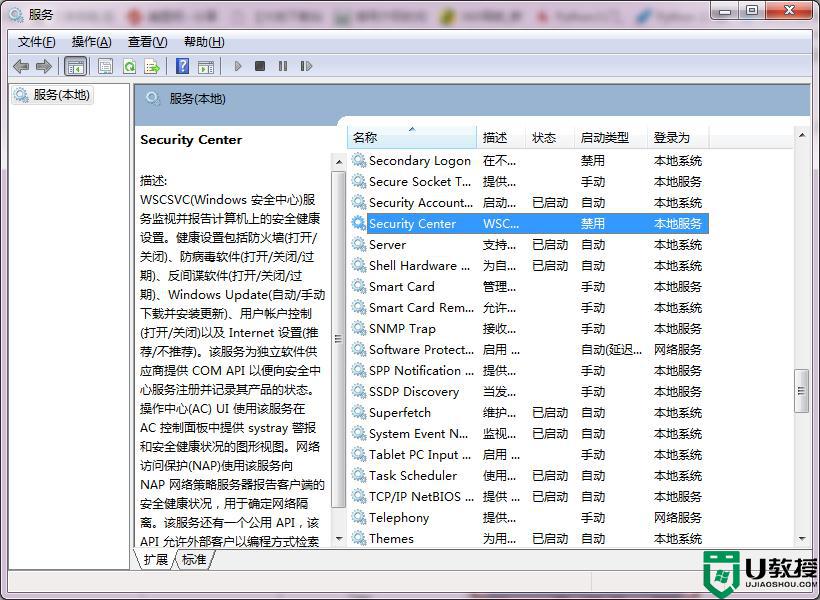The image size is (820, 600).
Task: Click the Stop Service toolbar button
Action: pos(260,66)
